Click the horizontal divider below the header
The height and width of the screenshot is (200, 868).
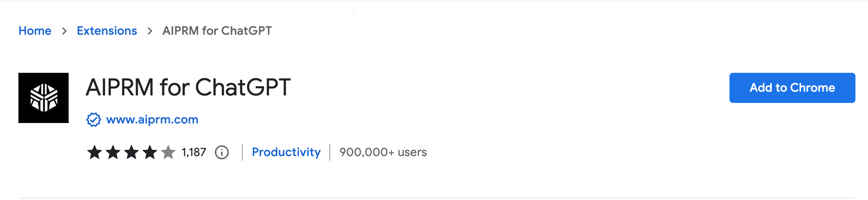click(x=437, y=198)
